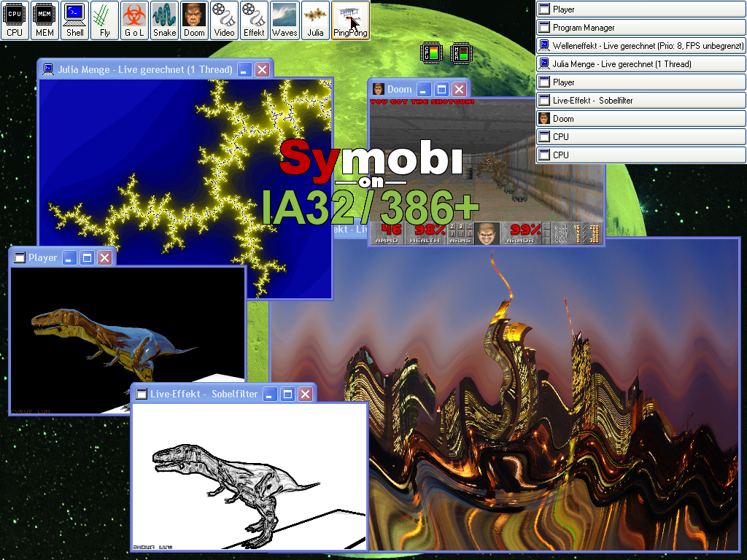Open the G o L biohazard launcher
747x560 pixels.
click(134, 20)
